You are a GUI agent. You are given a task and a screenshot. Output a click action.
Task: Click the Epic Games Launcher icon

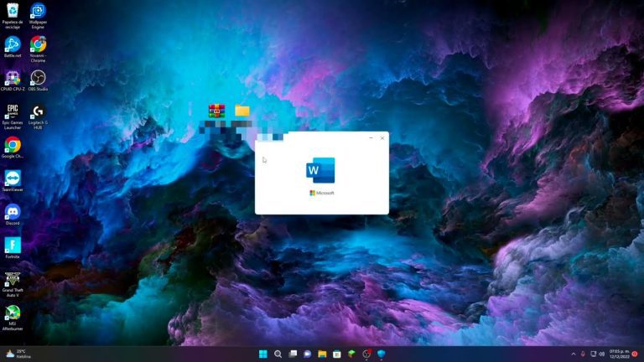tap(13, 111)
